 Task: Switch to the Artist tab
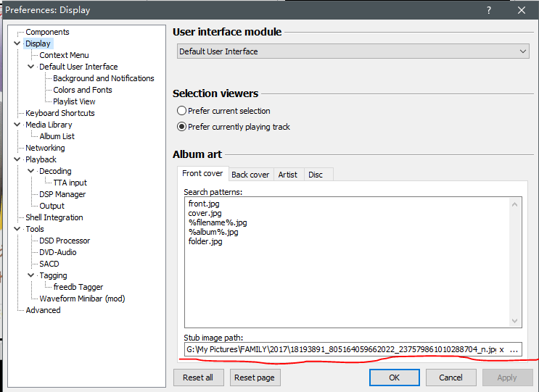point(287,175)
